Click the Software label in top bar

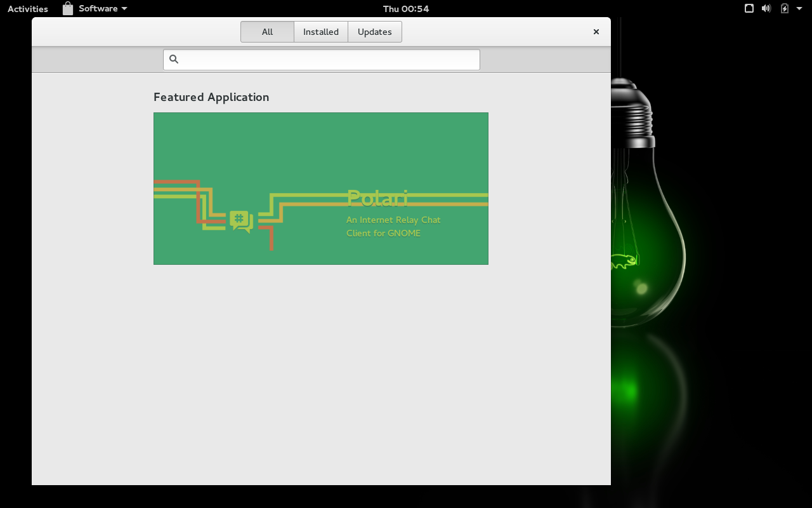point(98,9)
